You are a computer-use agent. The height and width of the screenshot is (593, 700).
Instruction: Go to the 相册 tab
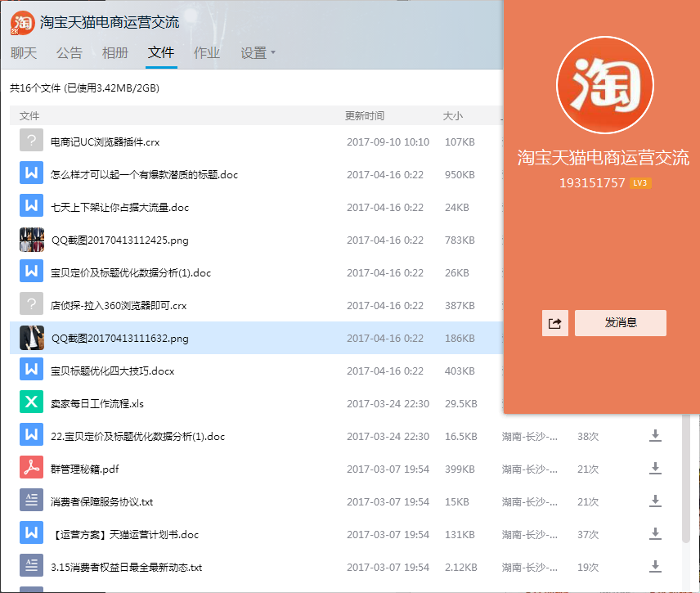coord(115,53)
